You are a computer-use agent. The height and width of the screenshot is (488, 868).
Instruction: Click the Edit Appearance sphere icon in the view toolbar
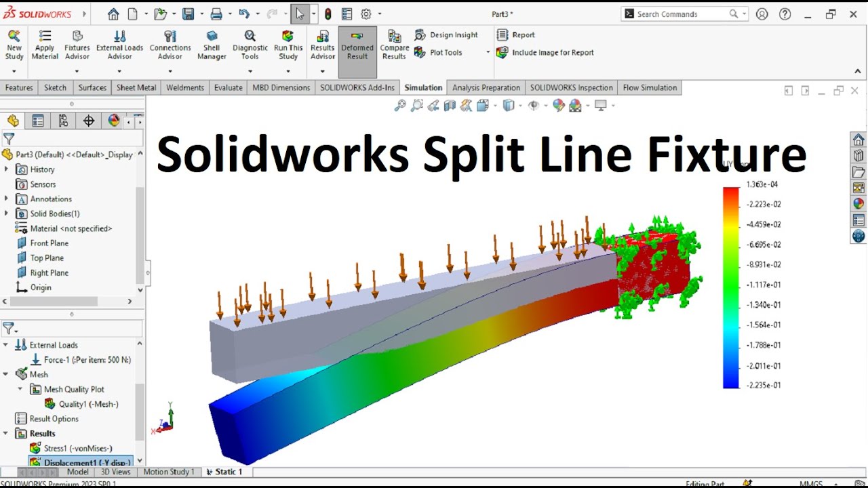tap(559, 105)
